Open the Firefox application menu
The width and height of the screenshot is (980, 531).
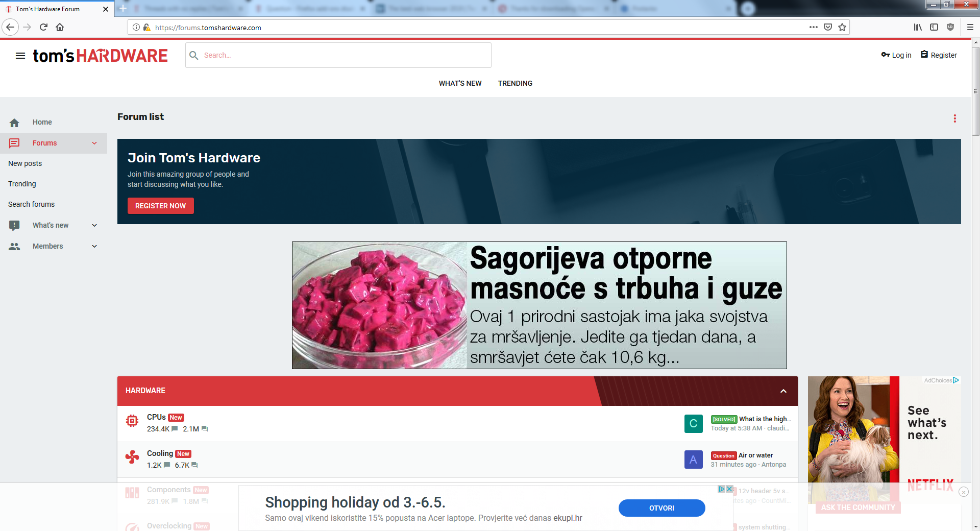click(x=970, y=27)
